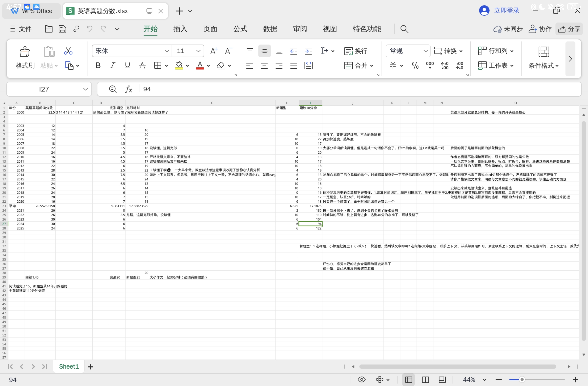588x386 pixels.
Task: Undo the last action
Action: pyautogui.click(x=90, y=29)
